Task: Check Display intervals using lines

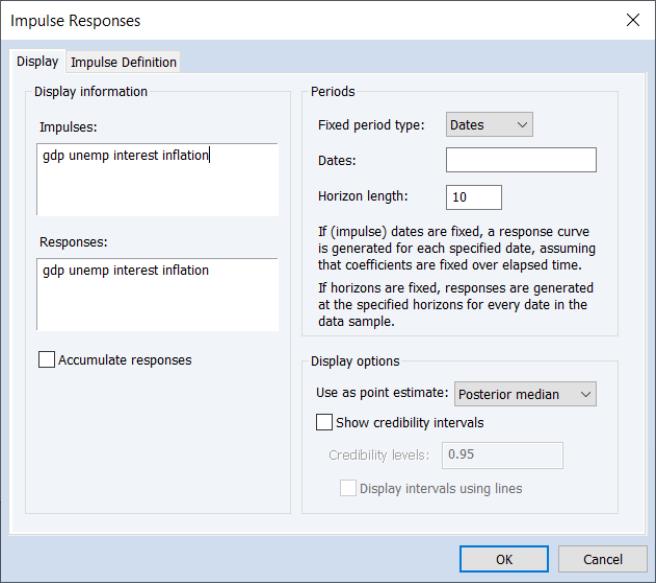Action: tap(349, 489)
